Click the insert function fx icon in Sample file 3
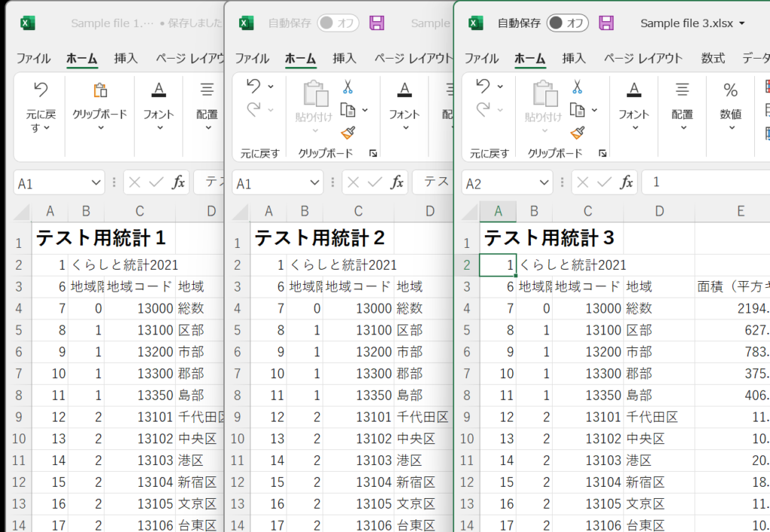The image size is (770, 532). pyautogui.click(x=626, y=182)
